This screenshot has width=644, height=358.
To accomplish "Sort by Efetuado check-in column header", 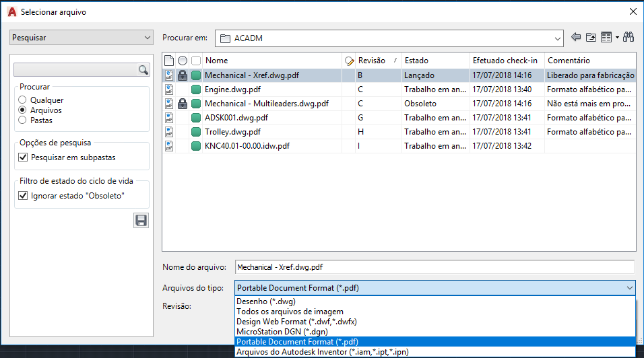I will click(507, 61).
